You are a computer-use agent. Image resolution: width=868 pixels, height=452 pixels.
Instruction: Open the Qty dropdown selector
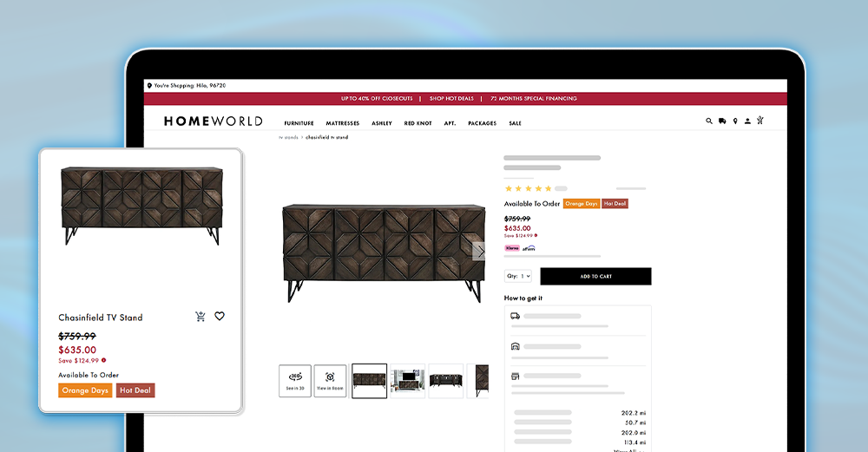[519, 276]
